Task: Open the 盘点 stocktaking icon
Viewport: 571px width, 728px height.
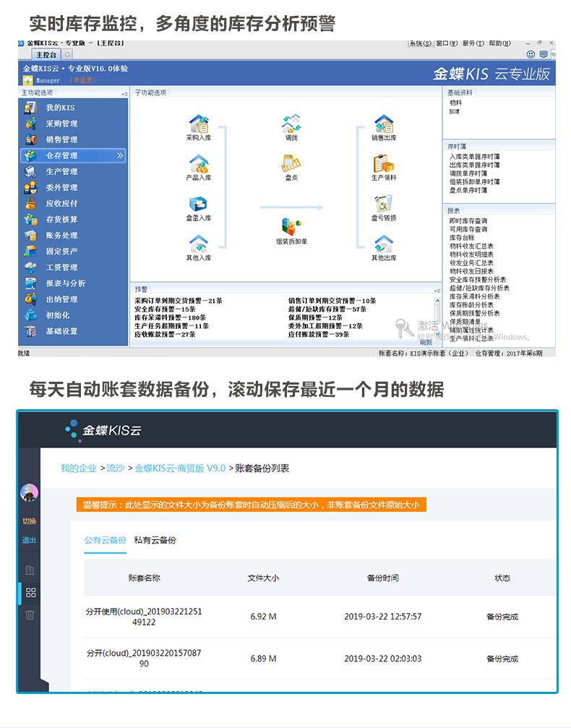Action: [x=291, y=164]
